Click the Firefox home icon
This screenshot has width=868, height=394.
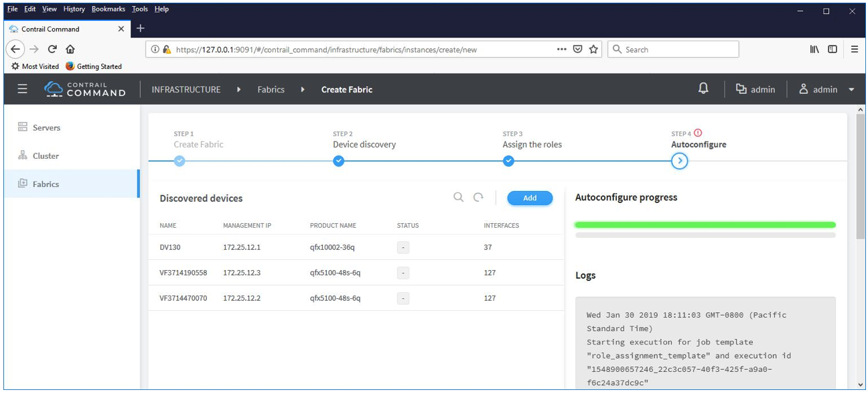coord(70,50)
